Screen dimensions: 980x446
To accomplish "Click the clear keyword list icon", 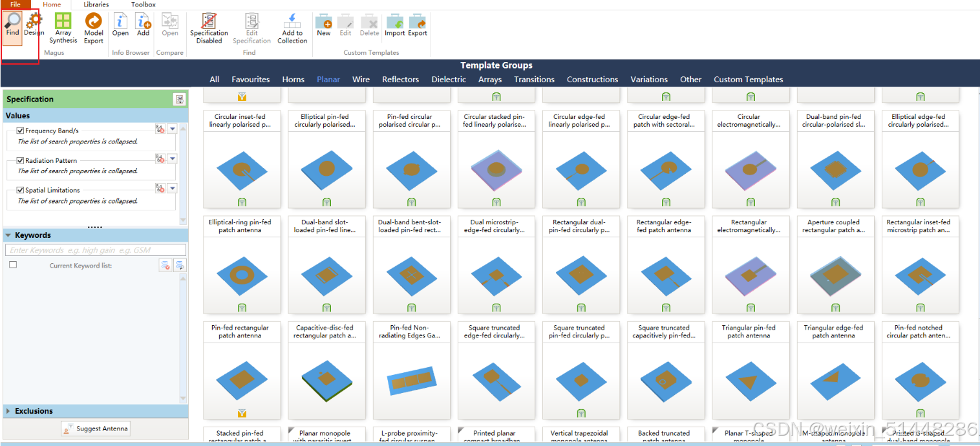I will click(165, 266).
